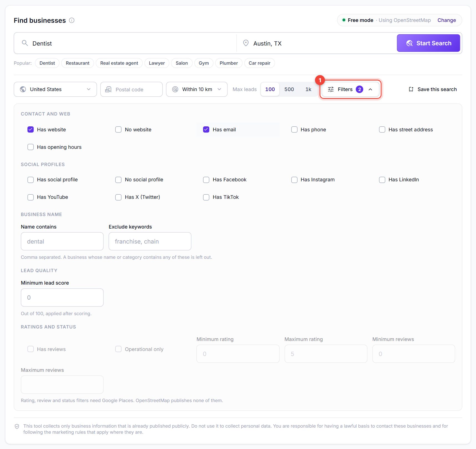The width and height of the screenshot is (476, 449).
Task: Expand the Within 10 km radius dropdown
Action: [197, 89]
